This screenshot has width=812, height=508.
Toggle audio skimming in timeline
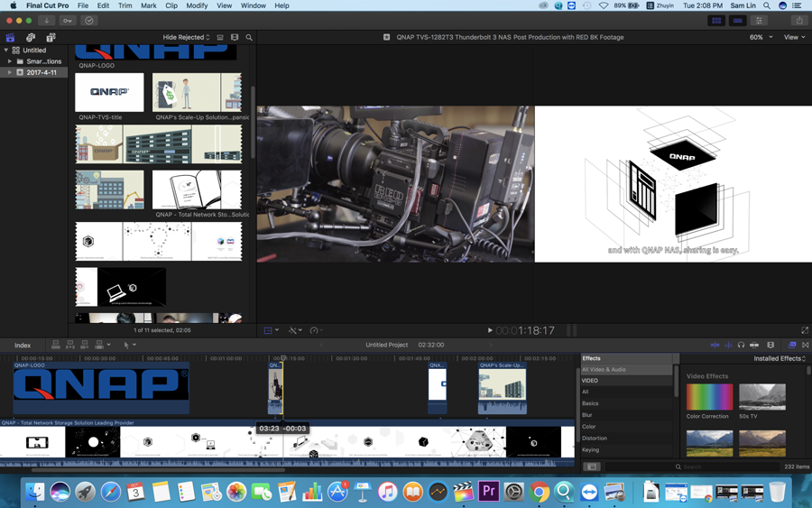click(x=728, y=345)
